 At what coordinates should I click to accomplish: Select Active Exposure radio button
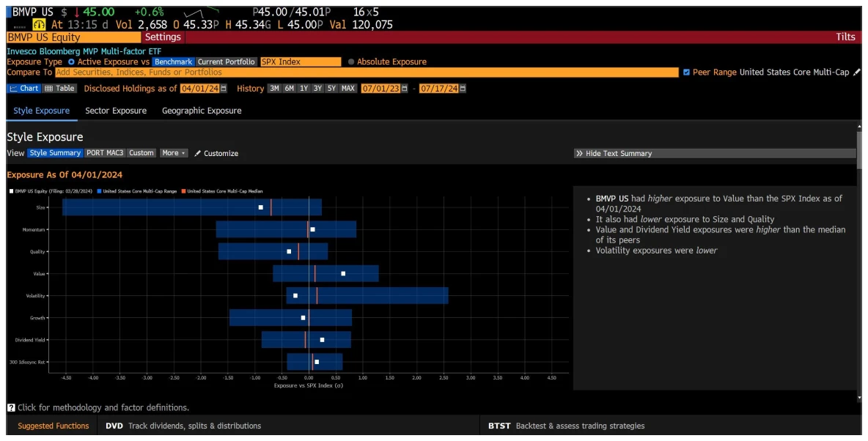(71, 62)
